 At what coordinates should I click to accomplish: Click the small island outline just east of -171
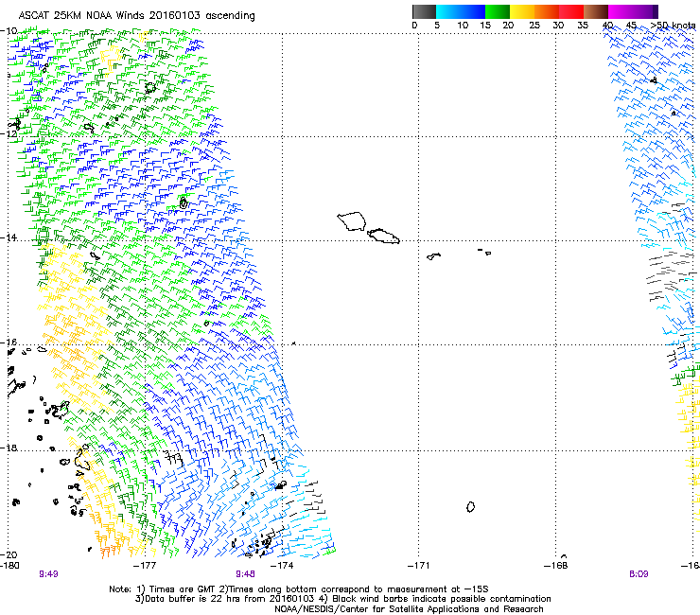(433, 255)
